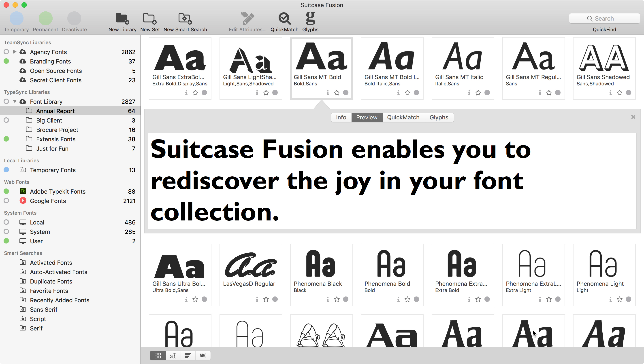Switch to ABC waterfall preview view
Screen dimensions: 644x364
point(203,356)
